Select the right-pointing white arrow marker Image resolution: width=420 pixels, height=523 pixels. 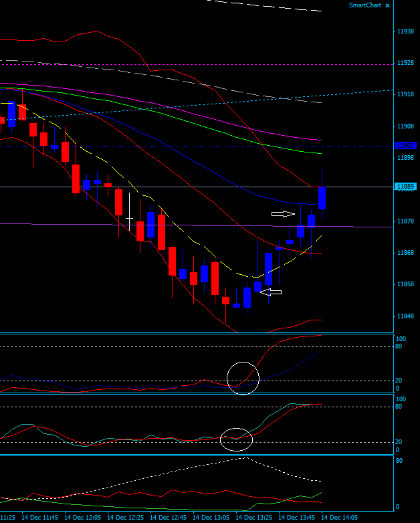click(x=284, y=214)
